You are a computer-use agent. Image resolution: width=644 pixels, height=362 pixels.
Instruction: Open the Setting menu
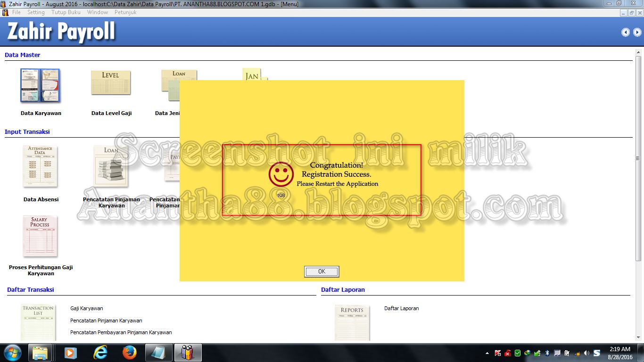pyautogui.click(x=36, y=12)
